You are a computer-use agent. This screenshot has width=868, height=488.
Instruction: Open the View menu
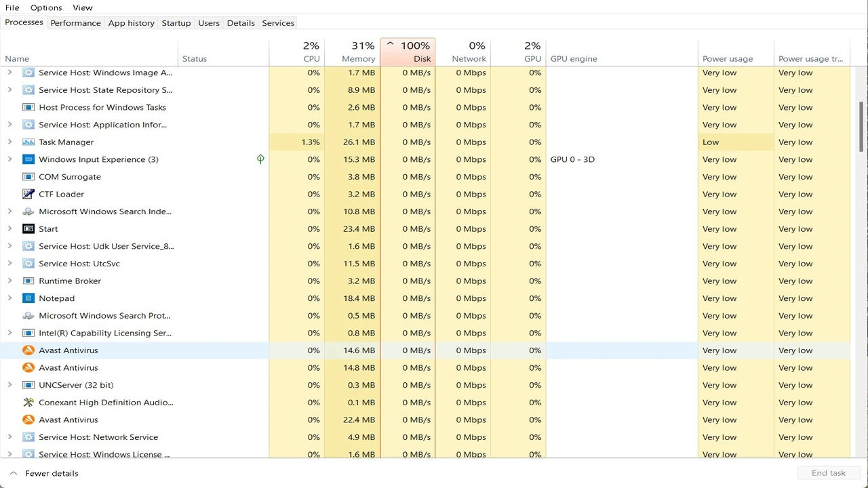pyautogui.click(x=83, y=7)
